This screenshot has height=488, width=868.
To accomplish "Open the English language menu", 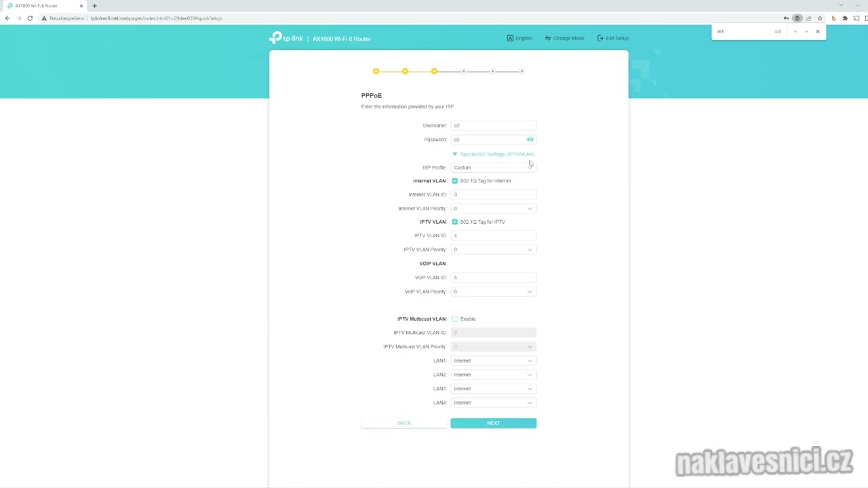I will (x=519, y=39).
